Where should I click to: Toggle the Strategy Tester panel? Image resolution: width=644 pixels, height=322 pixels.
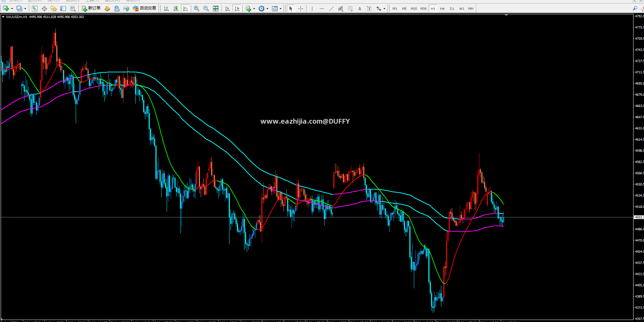click(x=73, y=8)
